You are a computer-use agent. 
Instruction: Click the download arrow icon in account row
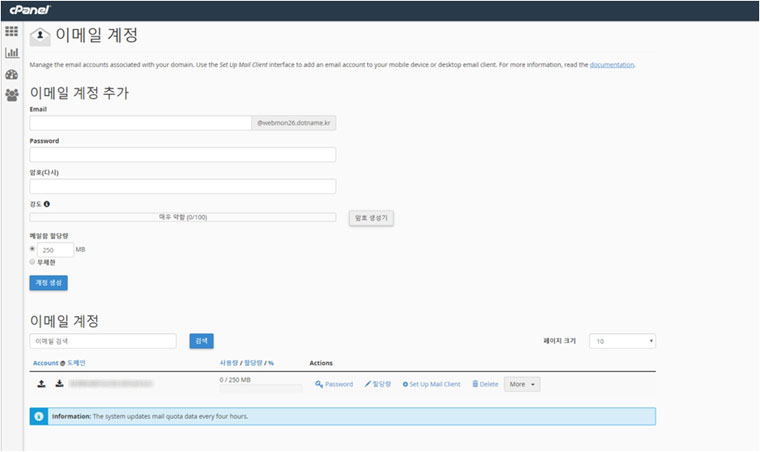pos(59,383)
